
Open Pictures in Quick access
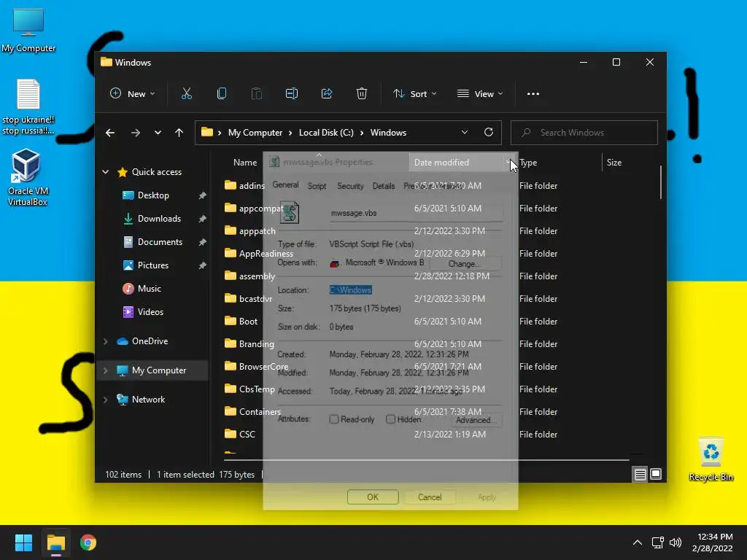(153, 265)
